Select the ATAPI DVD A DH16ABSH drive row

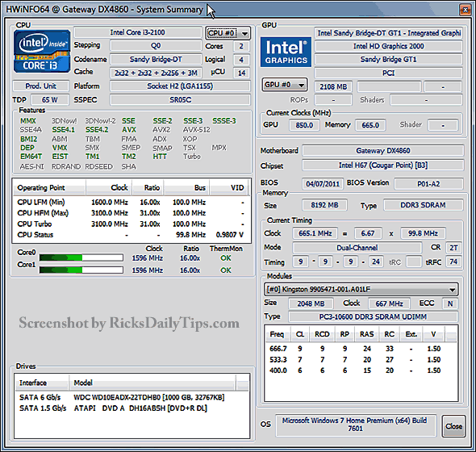click(132, 408)
